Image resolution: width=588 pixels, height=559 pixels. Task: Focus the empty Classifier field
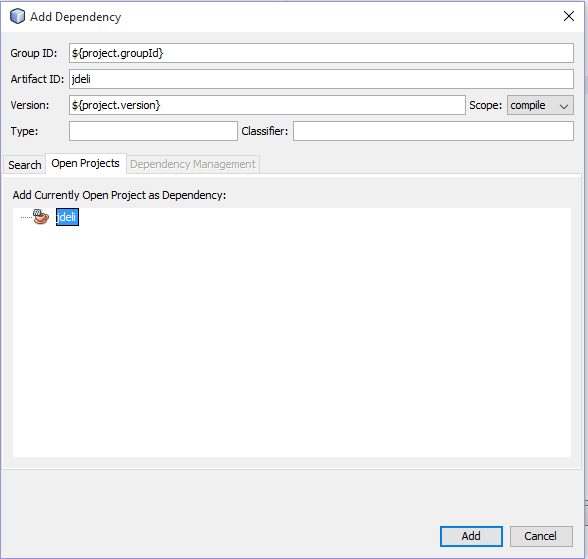click(x=433, y=131)
